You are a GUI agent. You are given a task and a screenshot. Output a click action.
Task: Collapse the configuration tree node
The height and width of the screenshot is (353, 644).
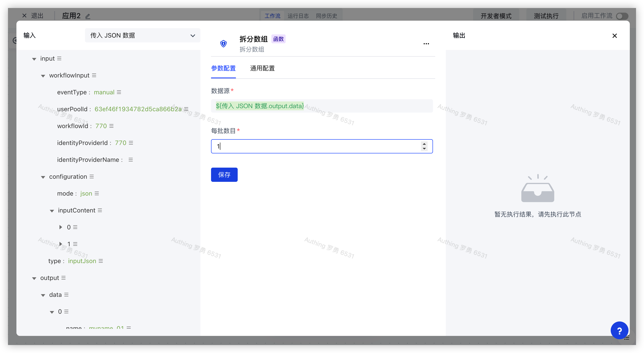(43, 177)
